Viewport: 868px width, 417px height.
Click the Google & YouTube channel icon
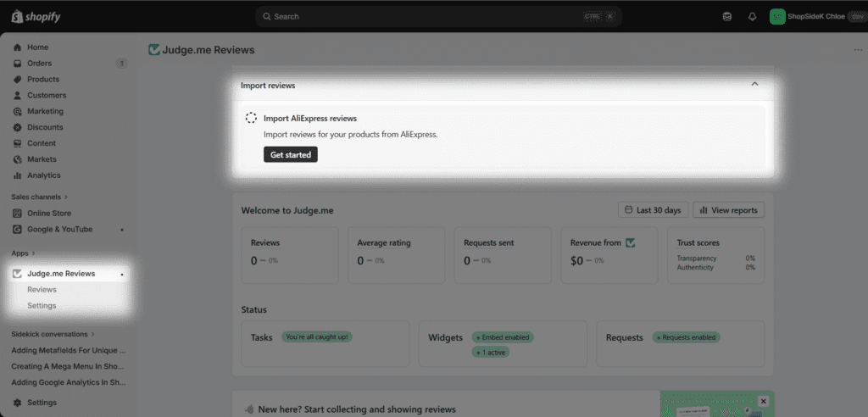click(x=17, y=230)
